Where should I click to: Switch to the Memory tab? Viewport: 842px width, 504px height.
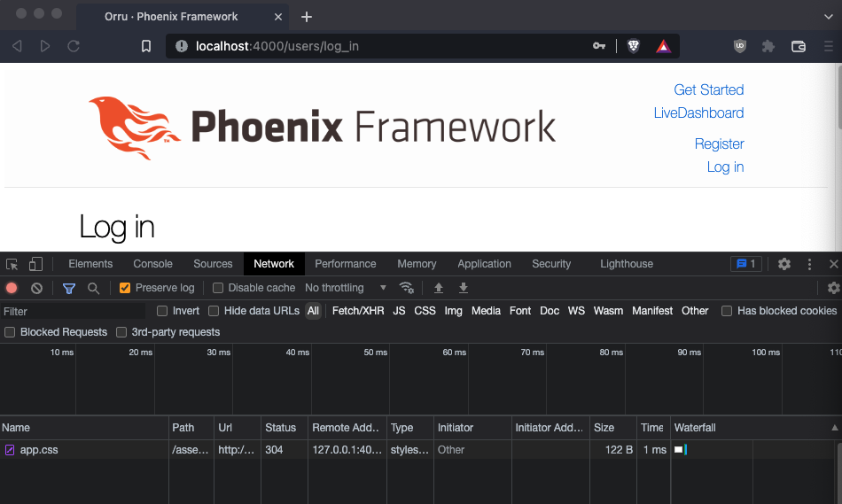coord(417,264)
